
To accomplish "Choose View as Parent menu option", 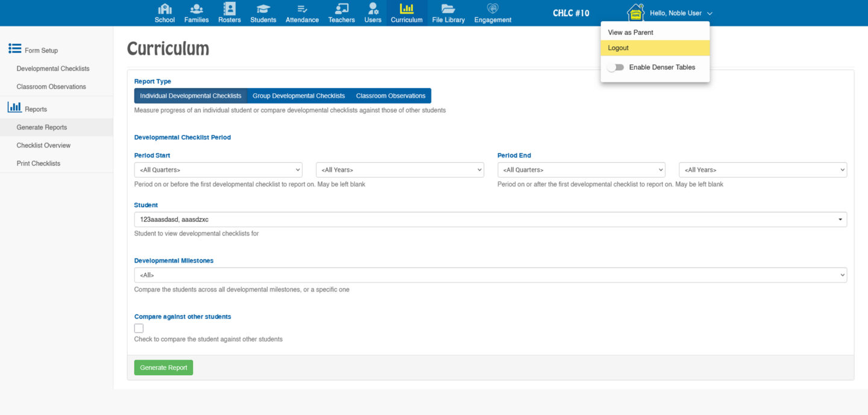I will coord(631,33).
